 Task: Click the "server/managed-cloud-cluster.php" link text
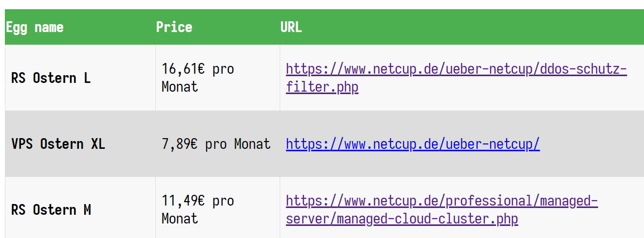[402, 219]
